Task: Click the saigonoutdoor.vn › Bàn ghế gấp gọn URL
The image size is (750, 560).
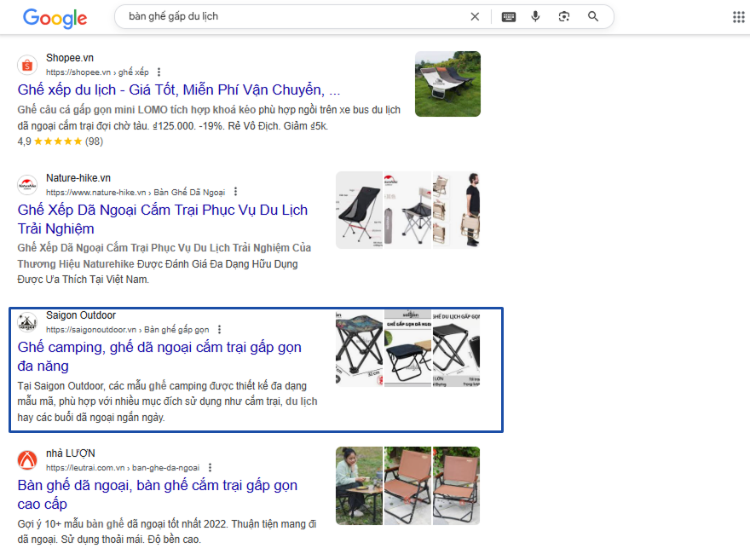Action: [128, 330]
